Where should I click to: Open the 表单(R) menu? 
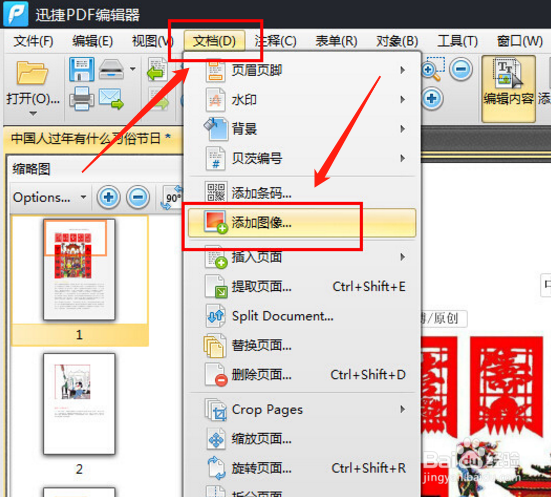336,41
